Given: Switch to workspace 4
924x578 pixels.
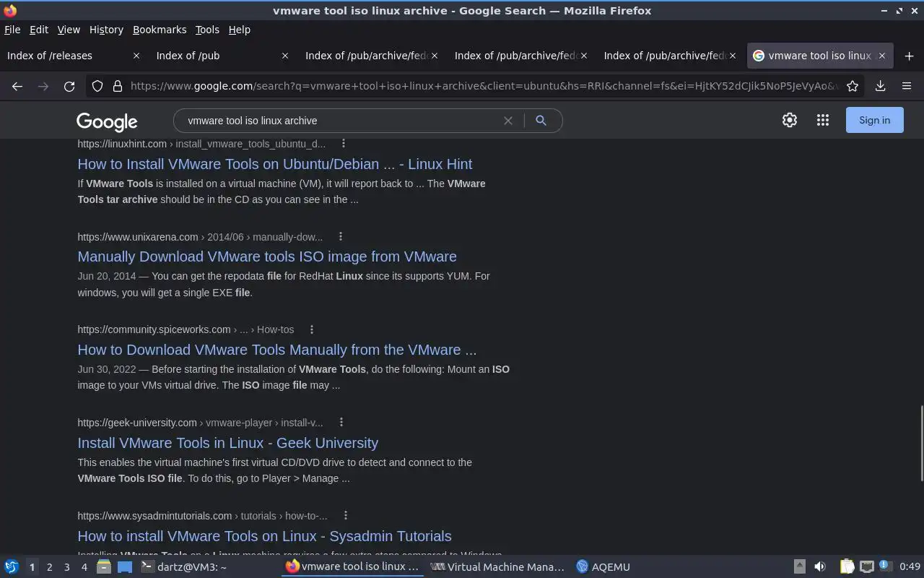Looking at the screenshot, I should (x=84, y=567).
